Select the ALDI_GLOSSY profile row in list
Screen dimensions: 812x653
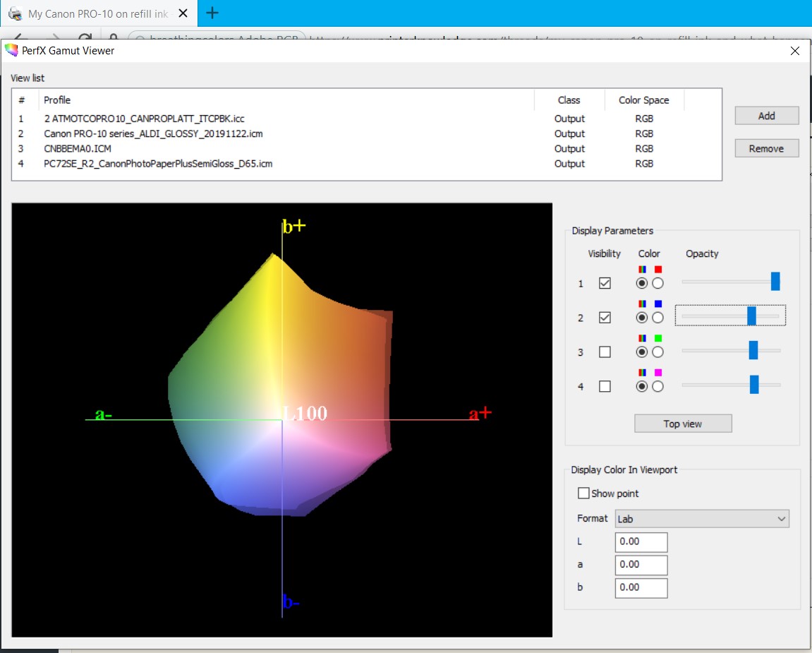point(153,133)
